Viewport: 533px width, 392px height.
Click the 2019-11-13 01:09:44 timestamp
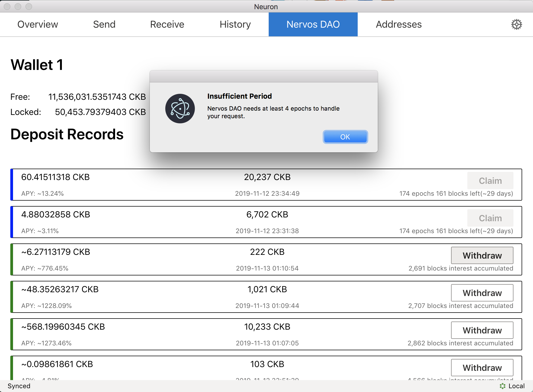pyautogui.click(x=267, y=306)
